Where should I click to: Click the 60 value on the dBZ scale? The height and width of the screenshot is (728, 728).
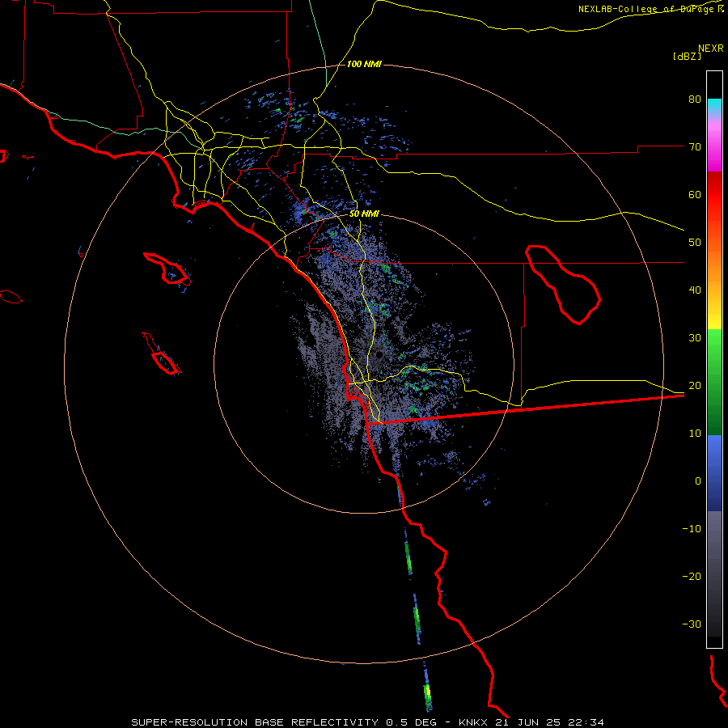(x=695, y=194)
